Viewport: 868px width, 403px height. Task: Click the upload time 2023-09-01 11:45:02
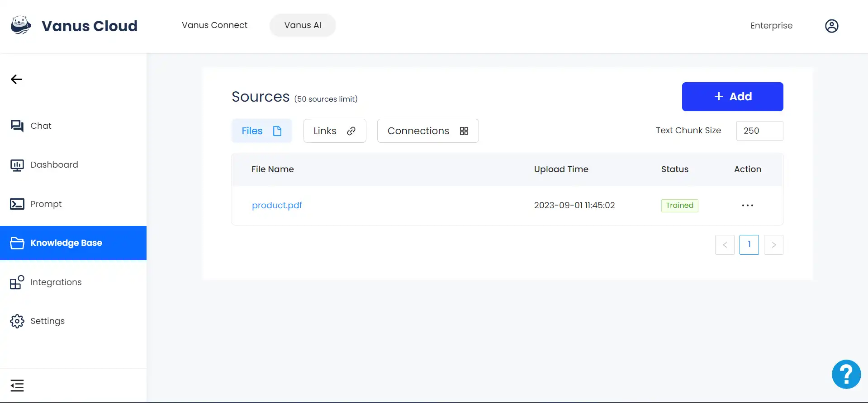click(x=574, y=206)
